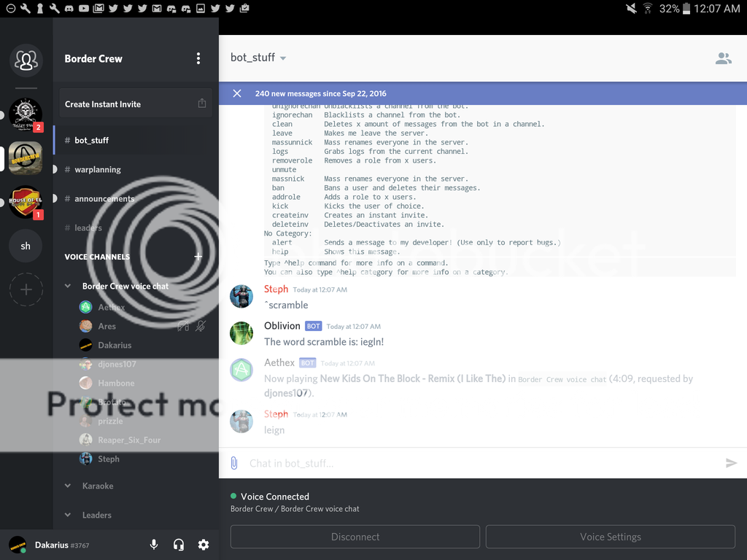Click the add a server plus icon
Image resolution: width=747 pixels, height=560 pixels.
pyautogui.click(x=26, y=289)
